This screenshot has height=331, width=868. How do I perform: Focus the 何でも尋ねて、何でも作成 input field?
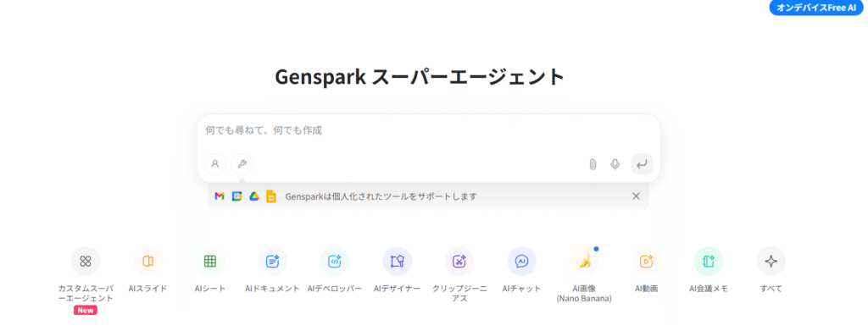pos(428,131)
